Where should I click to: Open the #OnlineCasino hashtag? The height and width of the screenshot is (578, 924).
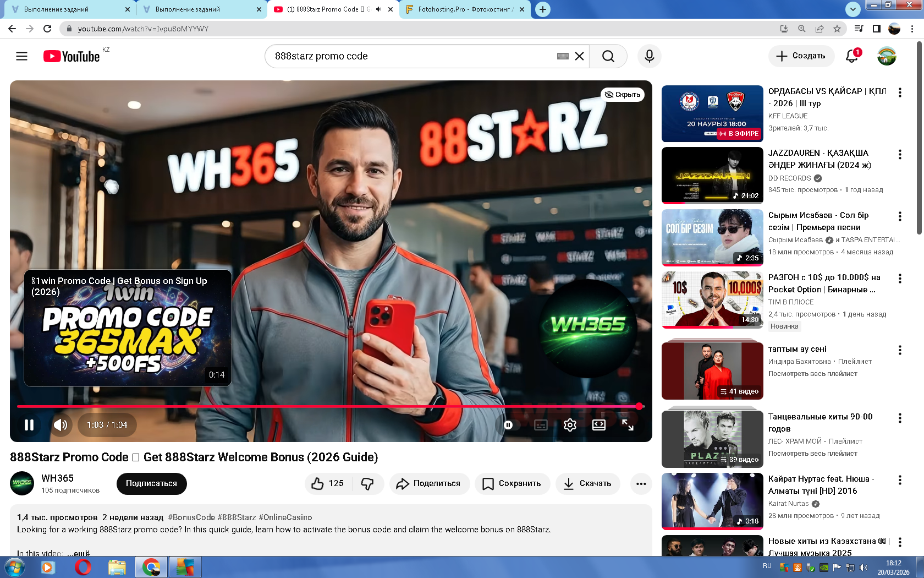(285, 517)
